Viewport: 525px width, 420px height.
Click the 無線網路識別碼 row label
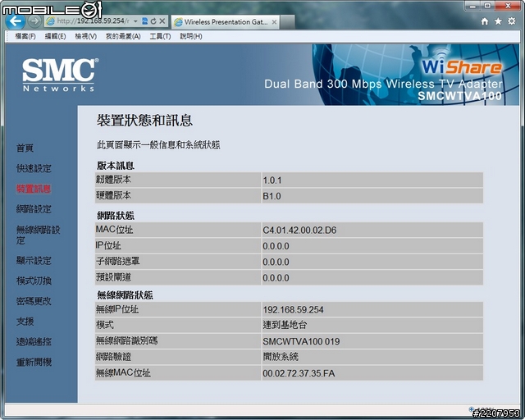tap(126, 341)
